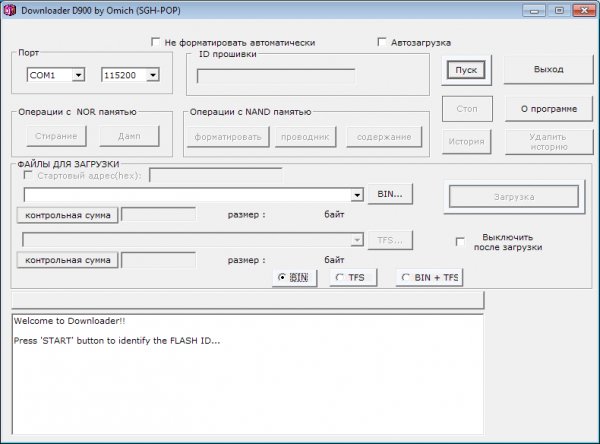
Task: Maximize the Downloader window
Action: click(x=559, y=10)
